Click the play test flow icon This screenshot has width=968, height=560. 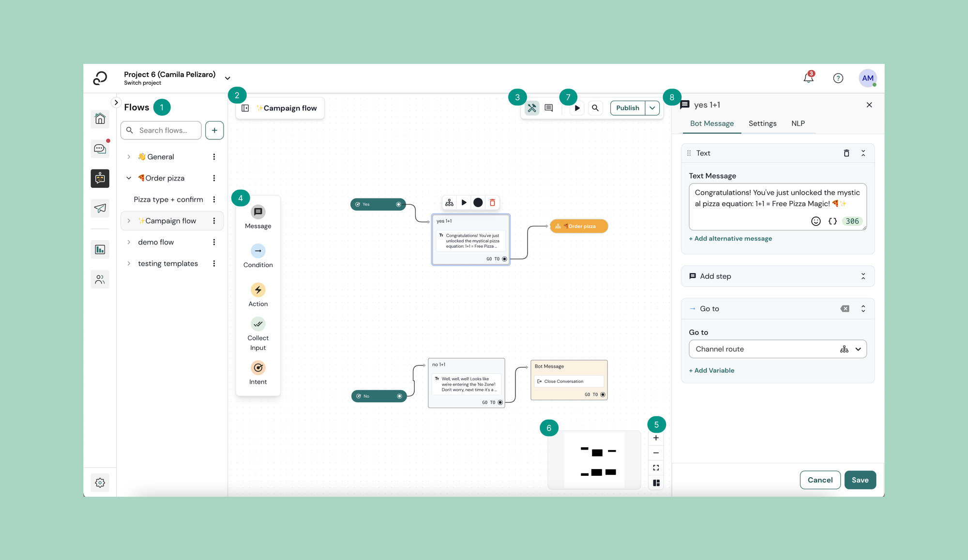[x=577, y=108]
